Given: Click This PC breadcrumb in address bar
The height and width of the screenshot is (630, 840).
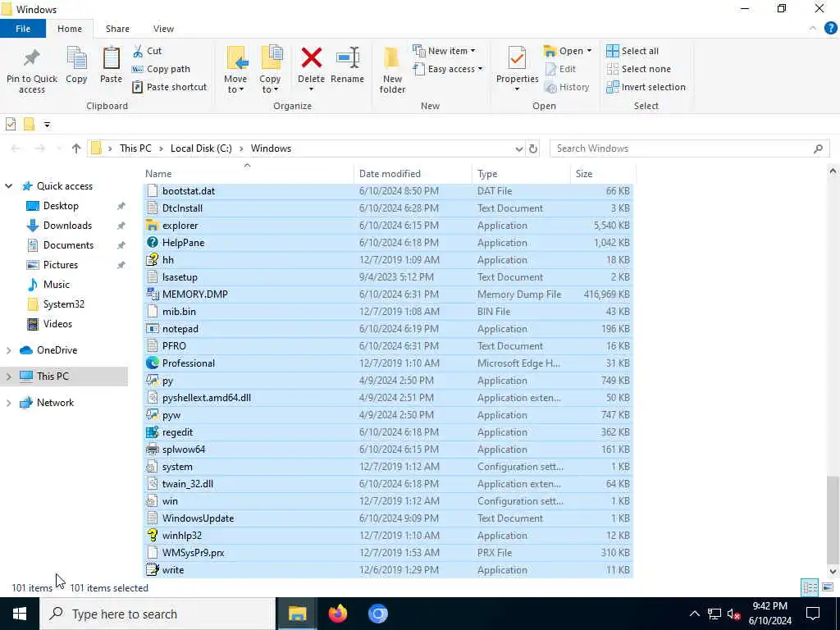Looking at the screenshot, I should [x=135, y=148].
